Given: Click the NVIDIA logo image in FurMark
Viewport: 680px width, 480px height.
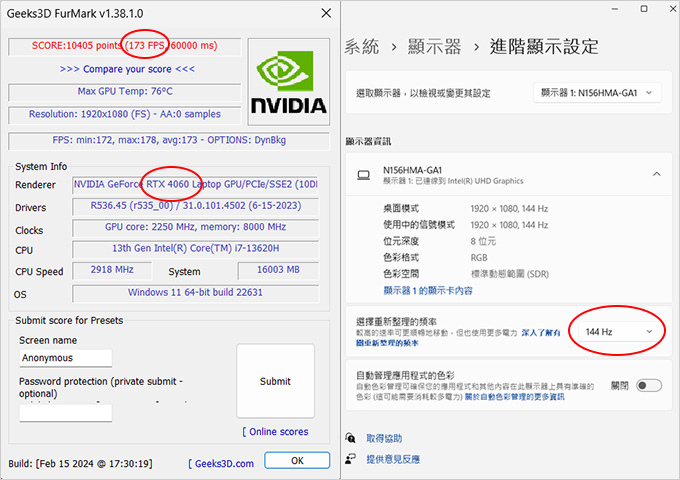Looking at the screenshot, I should pos(288,82).
